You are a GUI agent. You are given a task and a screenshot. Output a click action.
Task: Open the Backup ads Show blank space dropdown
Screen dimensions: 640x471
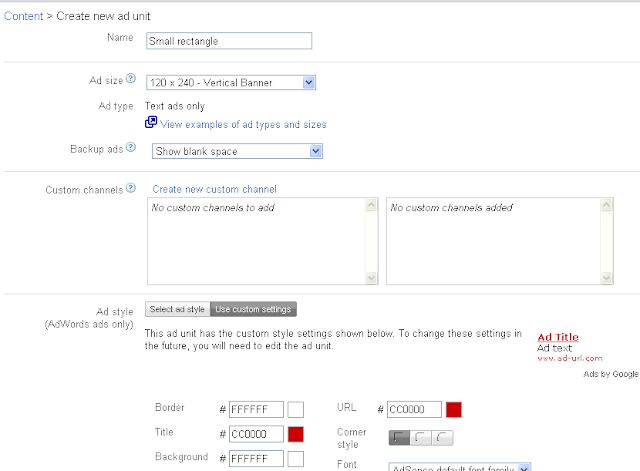point(237,151)
